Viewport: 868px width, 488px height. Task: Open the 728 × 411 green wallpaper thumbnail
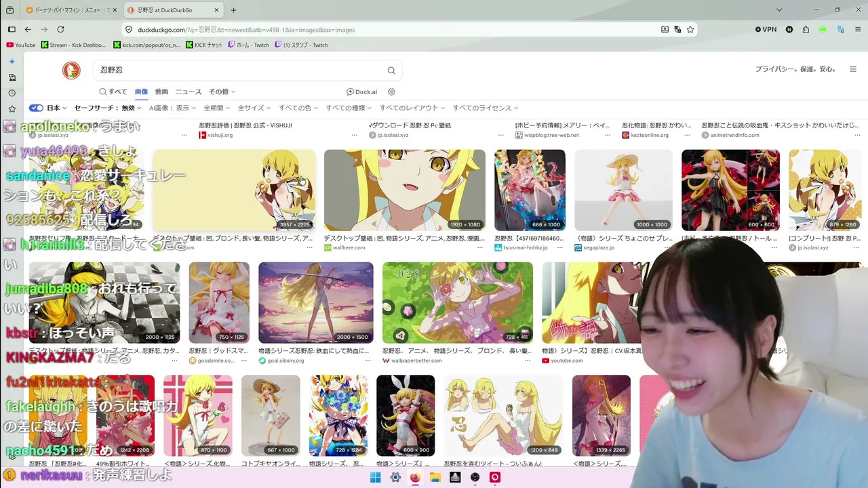(x=458, y=303)
